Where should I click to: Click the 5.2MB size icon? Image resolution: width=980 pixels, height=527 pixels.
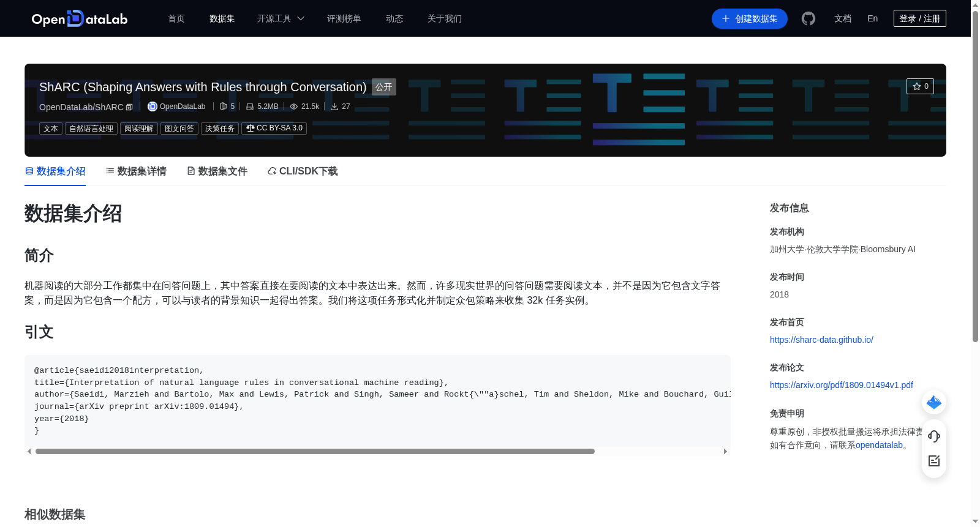pos(250,107)
